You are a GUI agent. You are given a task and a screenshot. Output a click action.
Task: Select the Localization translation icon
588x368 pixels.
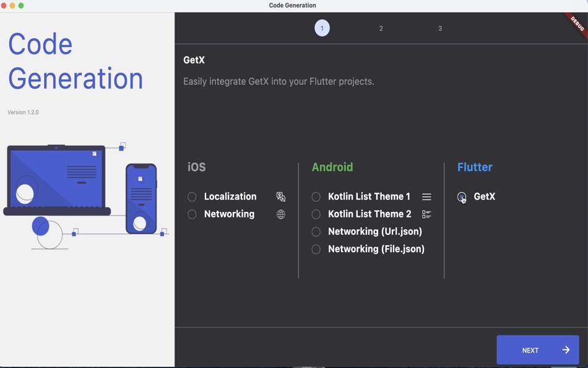pyautogui.click(x=280, y=196)
